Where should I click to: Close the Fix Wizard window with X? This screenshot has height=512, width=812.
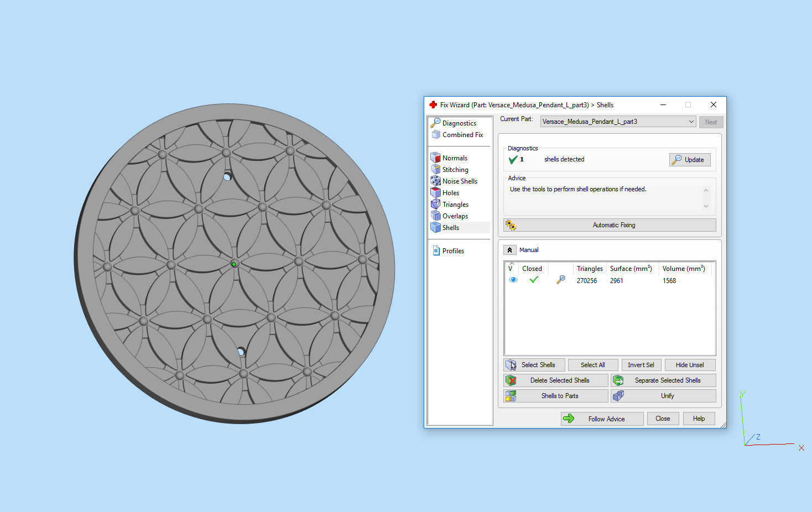714,105
